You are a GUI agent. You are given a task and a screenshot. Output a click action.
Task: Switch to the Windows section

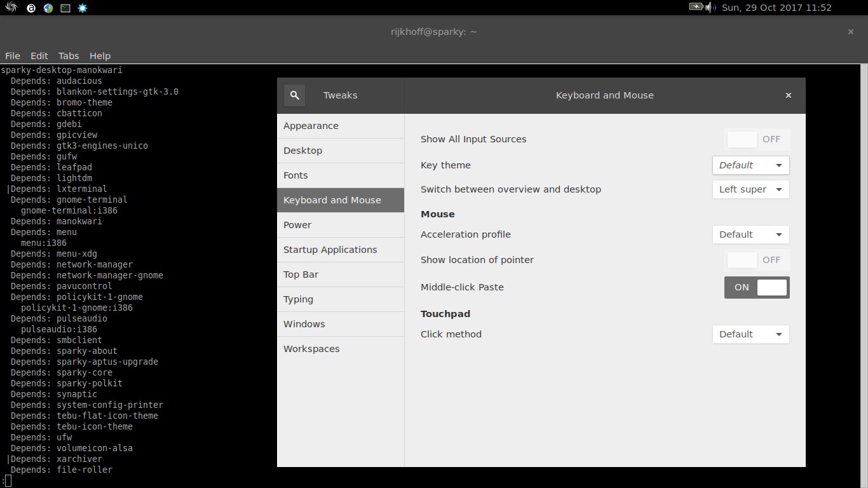pos(341,324)
